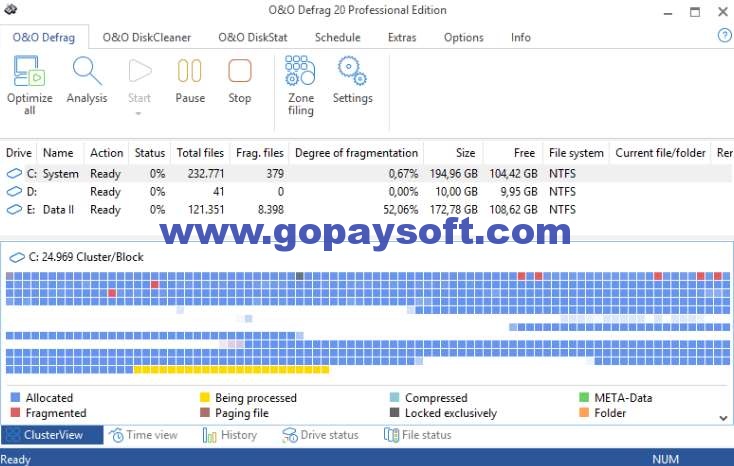734x466 pixels.
Task: Select the O&O Defrag tab
Action: [x=44, y=37]
